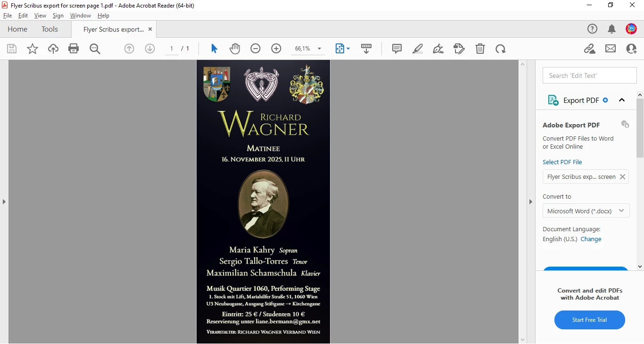Open the Sign menu
This screenshot has height=344, width=644.
tap(58, 16)
